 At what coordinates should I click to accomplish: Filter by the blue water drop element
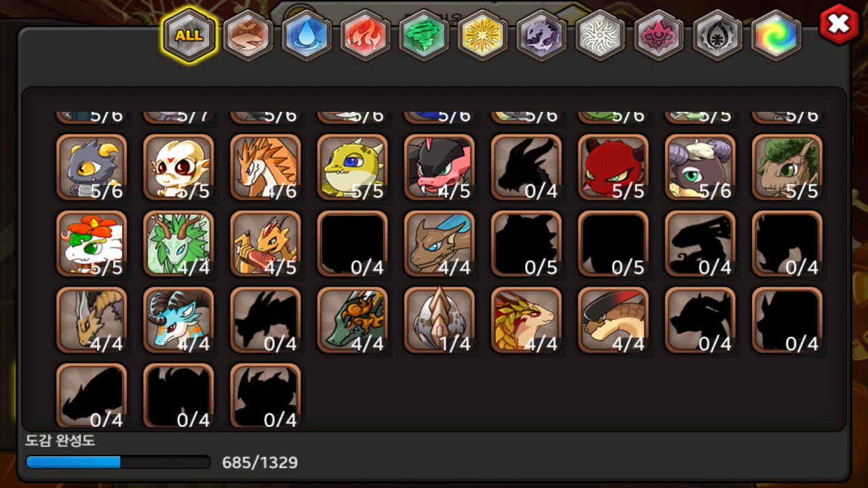(307, 35)
